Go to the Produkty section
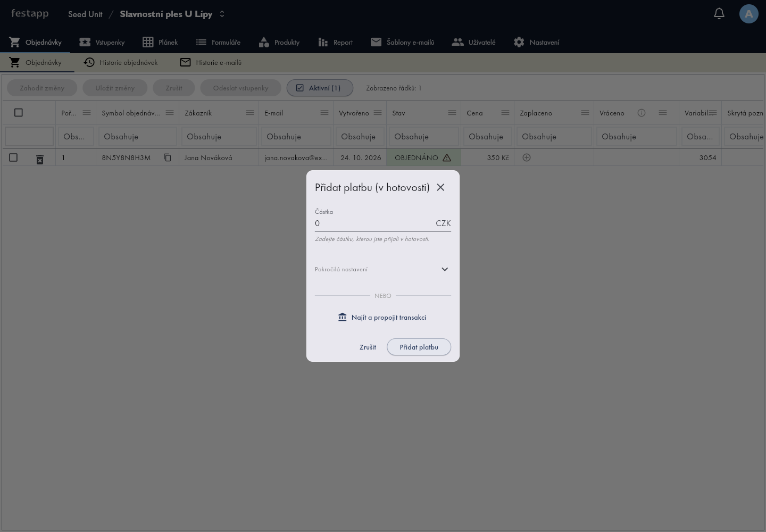The image size is (766, 532). [x=279, y=42]
